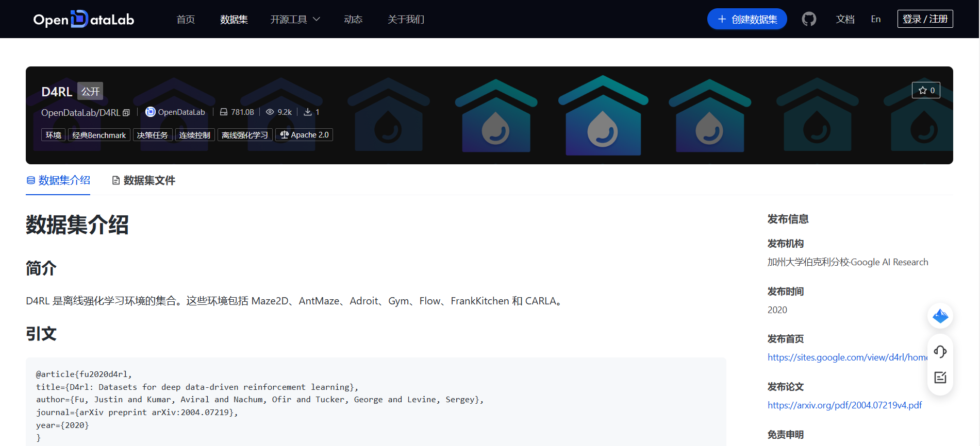Open the GitHub icon link

809,19
